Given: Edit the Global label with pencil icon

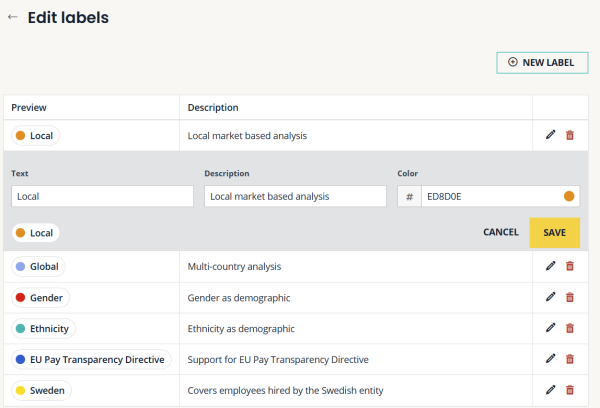Looking at the screenshot, I should [x=550, y=266].
